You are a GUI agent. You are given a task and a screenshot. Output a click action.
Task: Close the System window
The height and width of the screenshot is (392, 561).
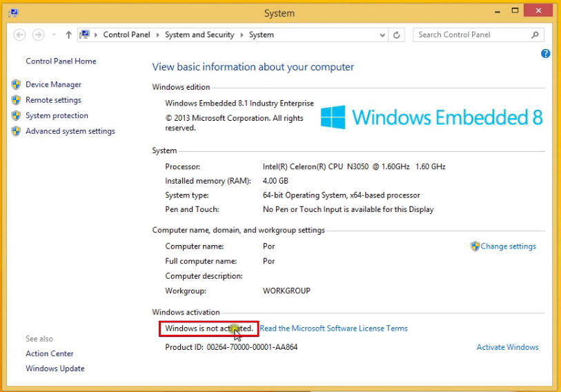pos(538,10)
